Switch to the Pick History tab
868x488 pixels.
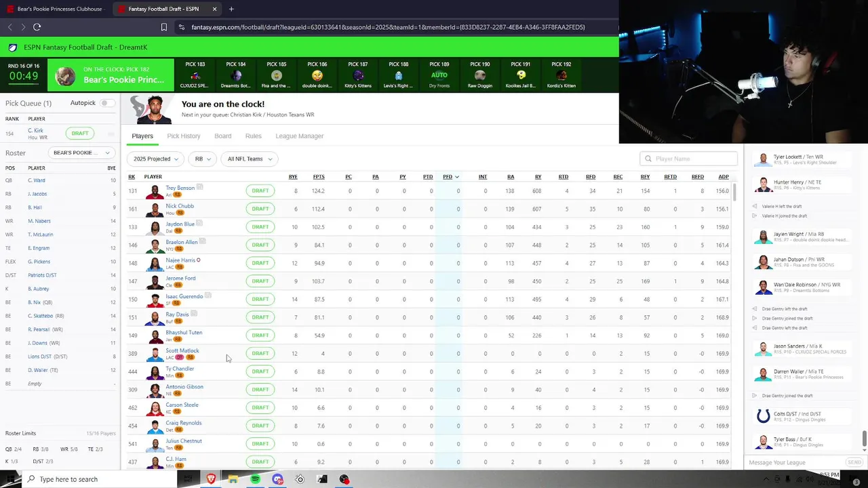[183, 136]
